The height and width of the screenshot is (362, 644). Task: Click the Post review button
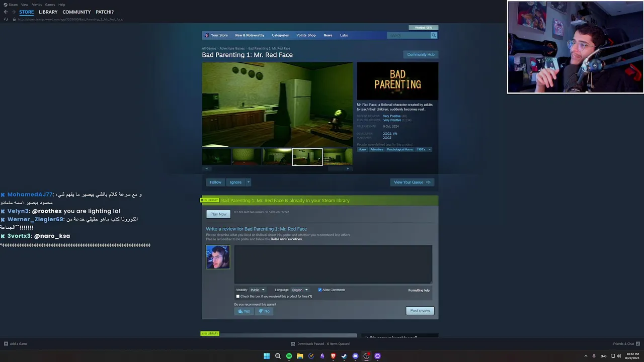[420, 311]
